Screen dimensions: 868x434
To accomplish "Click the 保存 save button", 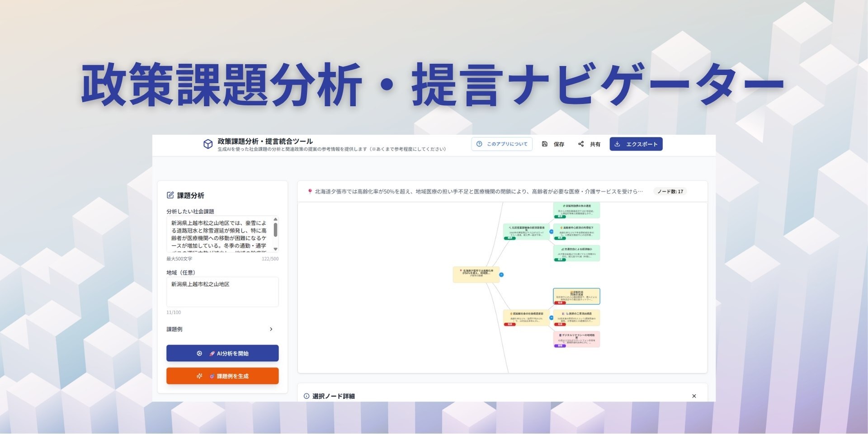I will (553, 144).
